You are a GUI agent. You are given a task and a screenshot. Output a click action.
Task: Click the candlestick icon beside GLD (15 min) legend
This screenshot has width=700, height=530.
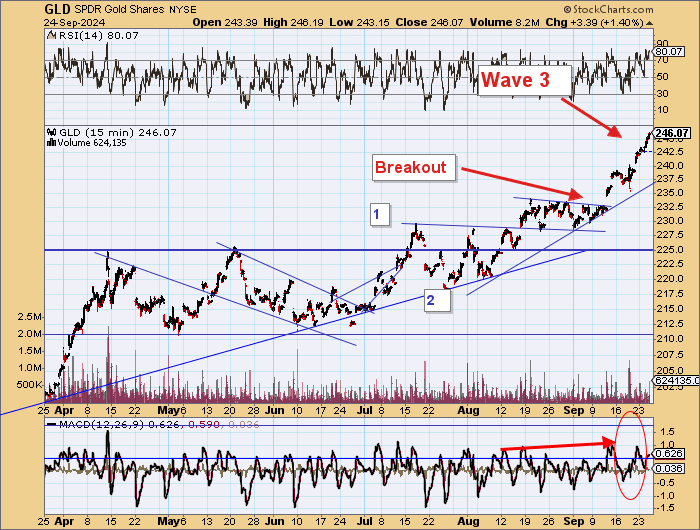(51, 132)
